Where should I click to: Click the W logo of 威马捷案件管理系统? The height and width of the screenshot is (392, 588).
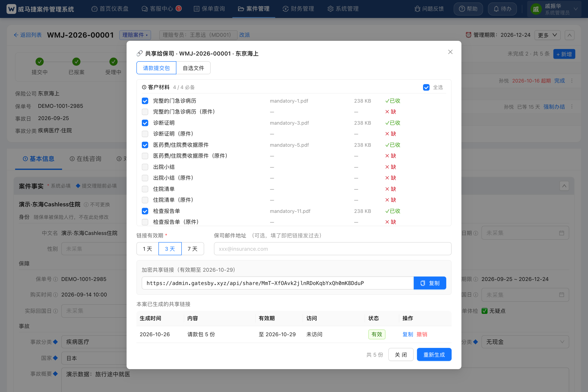[x=11, y=9]
